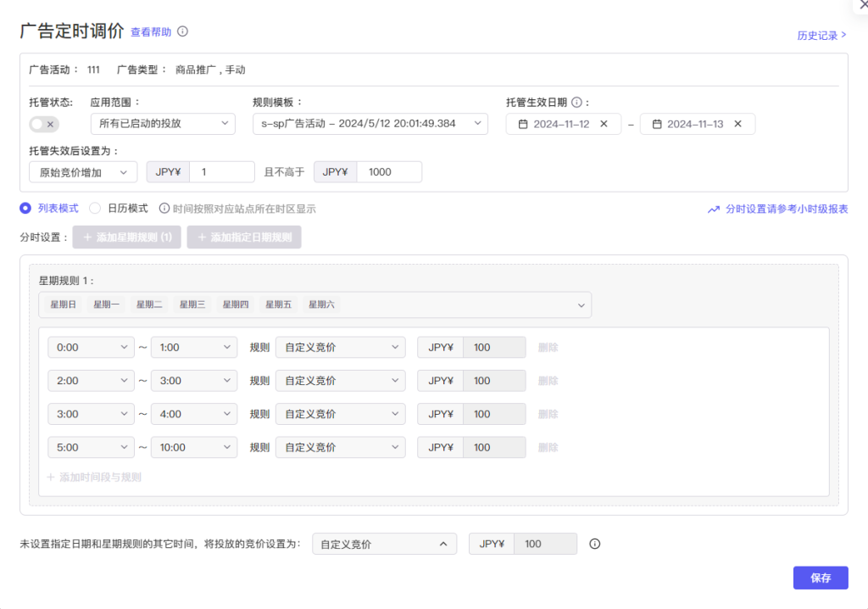Open end time dropdown showing 10:00
This screenshot has width=868, height=609.
click(x=194, y=447)
